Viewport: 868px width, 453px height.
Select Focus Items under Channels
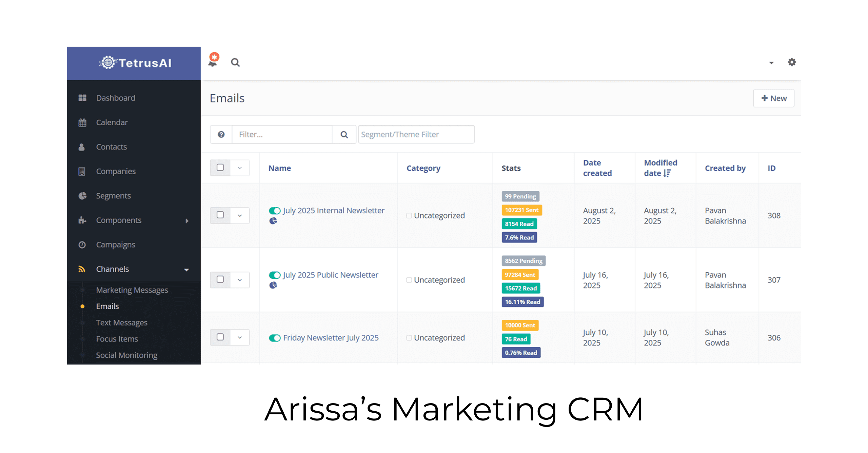(x=117, y=339)
